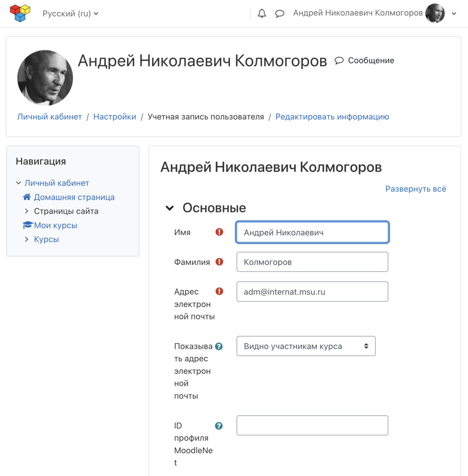Viewport: 468px width, 476px height.
Task: Expand the Страницы сайта tree item
Action: coord(27,211)
